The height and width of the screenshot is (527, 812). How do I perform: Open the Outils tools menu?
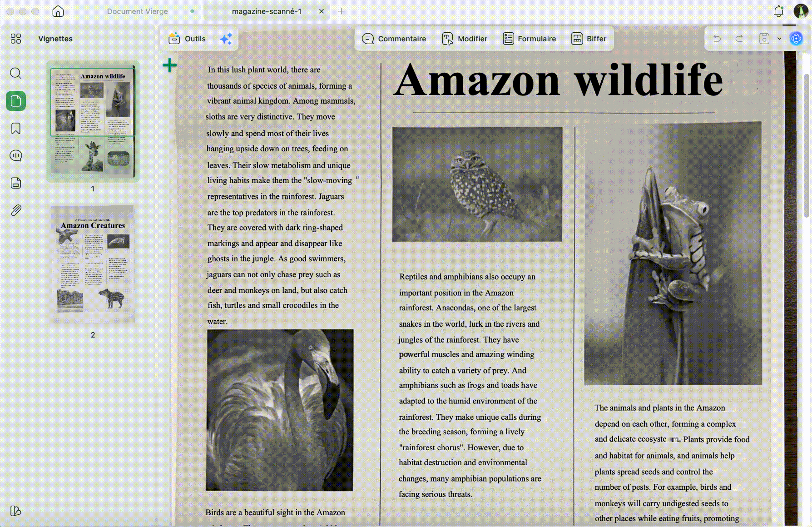pyautogui.click(x=187, y=39)
